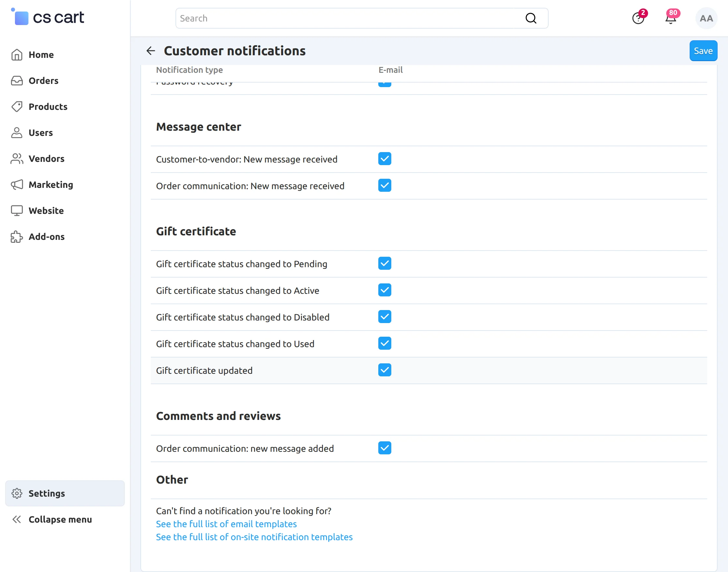Click the Website monitor icon

pos(17,211)
